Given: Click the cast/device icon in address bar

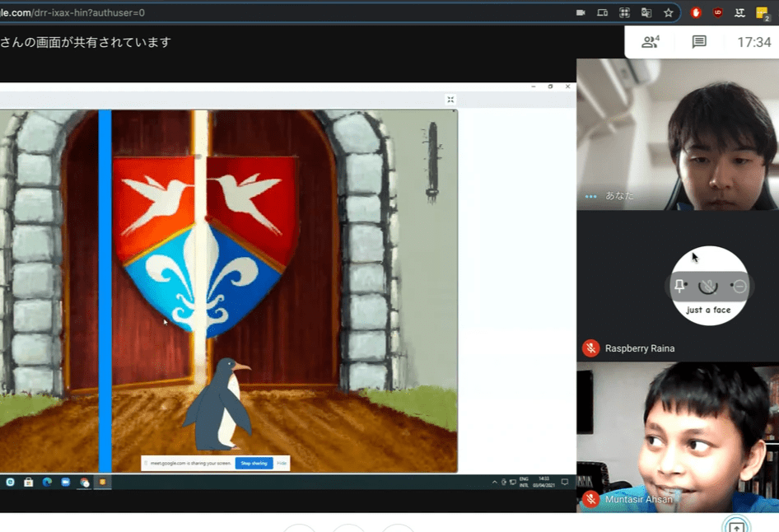Looking at the screenshot, I should tap(602, 13).
